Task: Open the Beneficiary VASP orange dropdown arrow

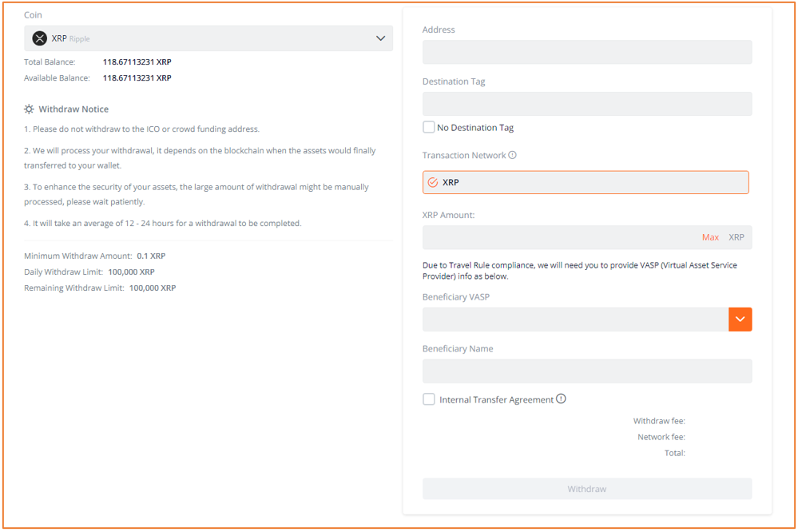Action: click(x=740, y=320)
